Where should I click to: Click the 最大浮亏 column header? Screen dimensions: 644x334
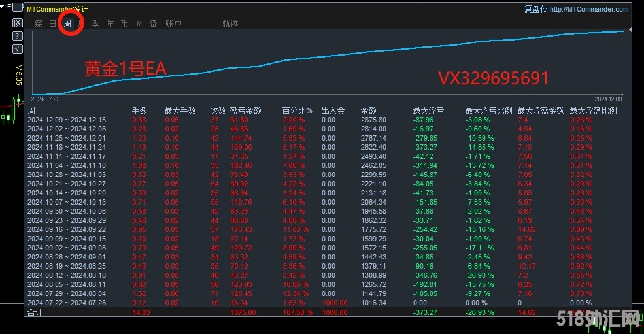428,110
